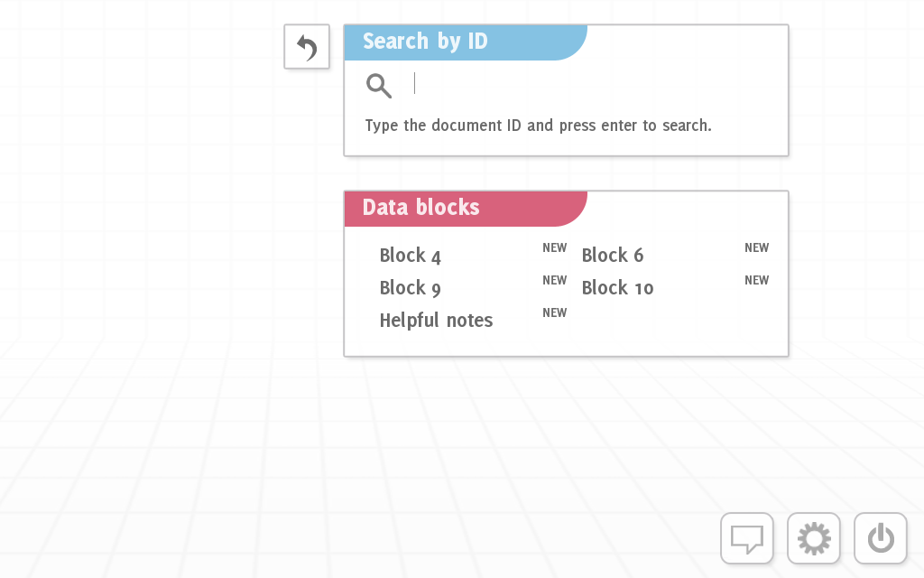
Task: Click the NEW badge next to Block 10
Action: pyautogui.click(x=756, y=280)
